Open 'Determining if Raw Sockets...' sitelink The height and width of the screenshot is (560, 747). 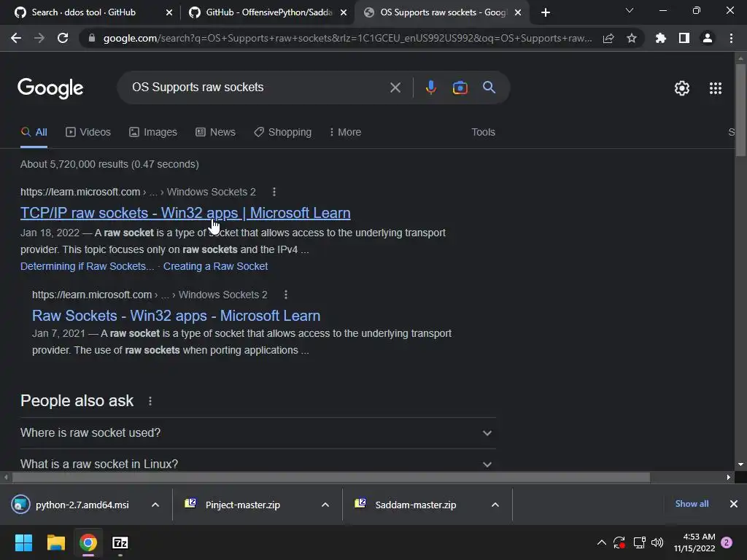88,267
